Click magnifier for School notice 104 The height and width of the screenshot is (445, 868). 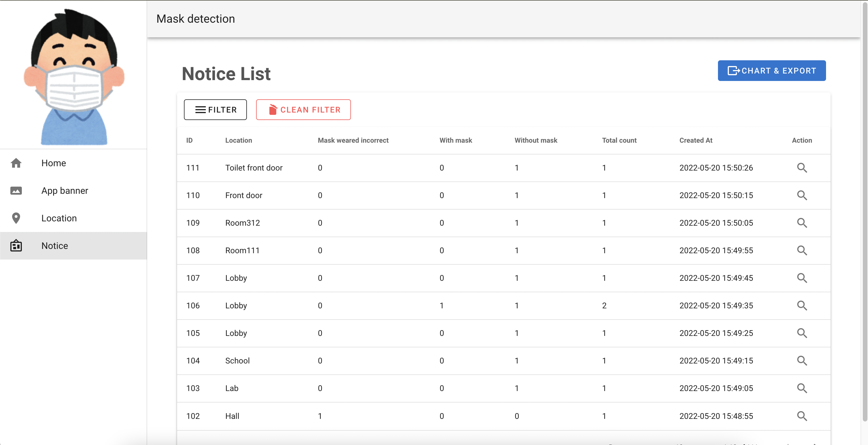pos(802,361)
